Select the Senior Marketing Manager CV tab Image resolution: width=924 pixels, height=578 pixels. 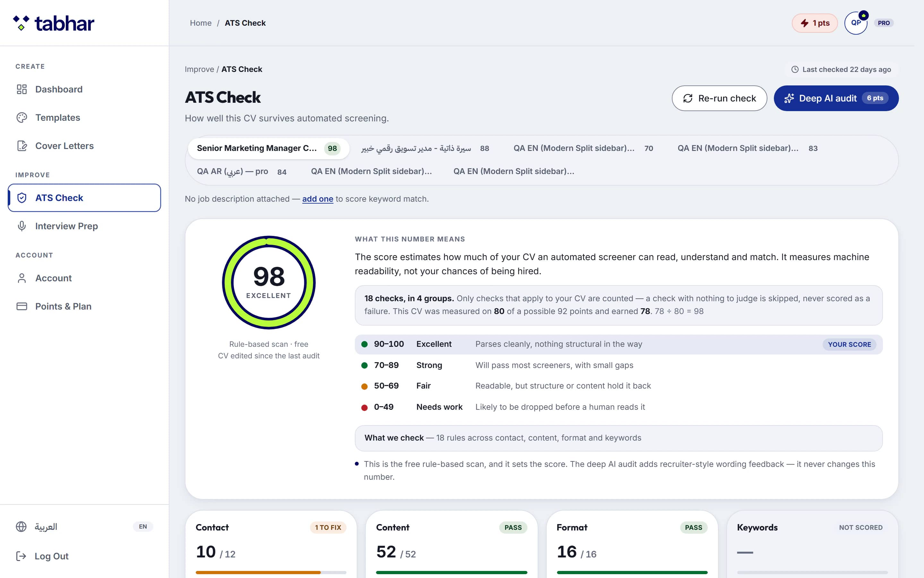269,148
